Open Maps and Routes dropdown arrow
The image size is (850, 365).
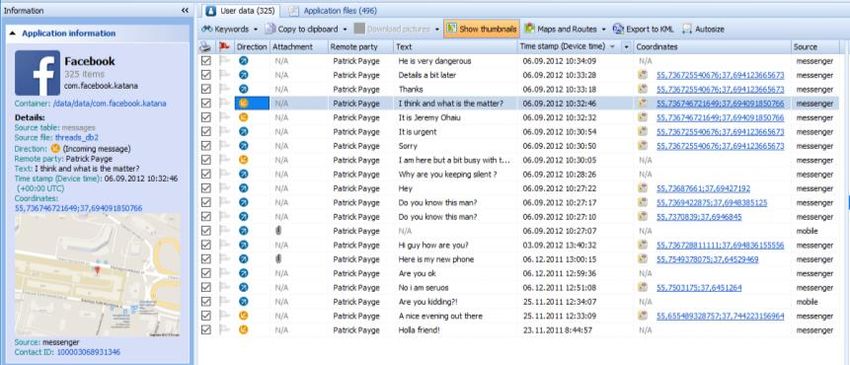(x=603, y=29)
